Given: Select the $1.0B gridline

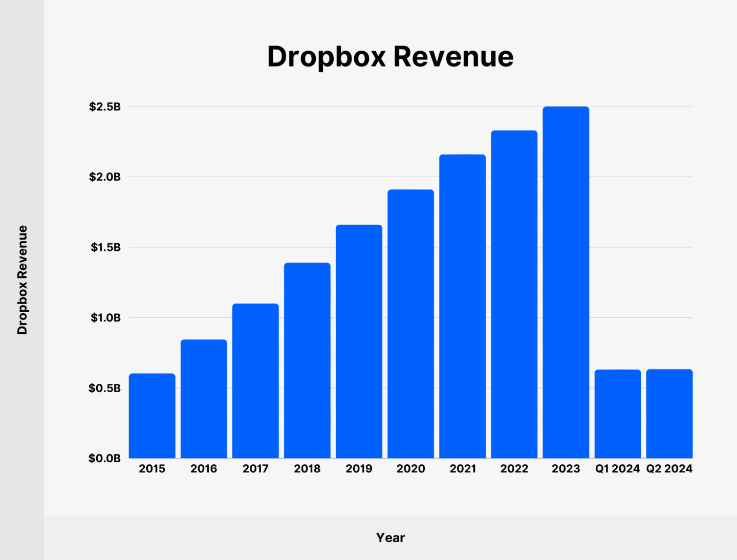Looking at the screenshot, I should point(640,317).
